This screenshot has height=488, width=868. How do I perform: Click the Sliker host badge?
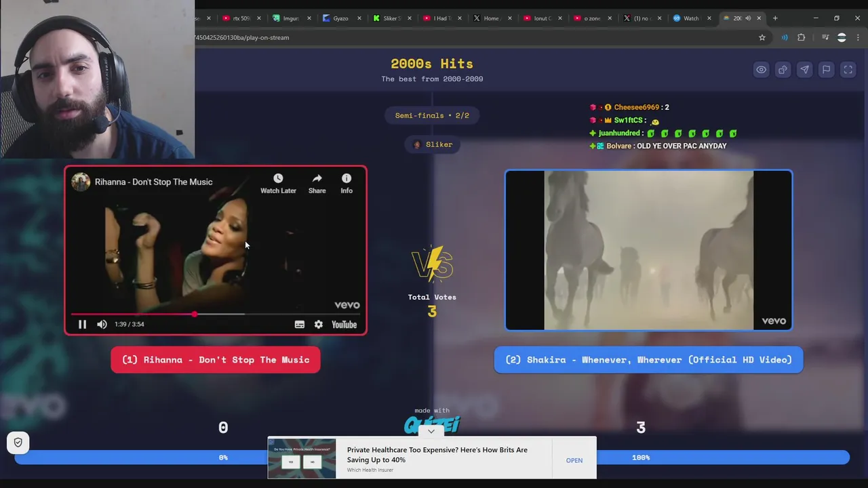432,144
